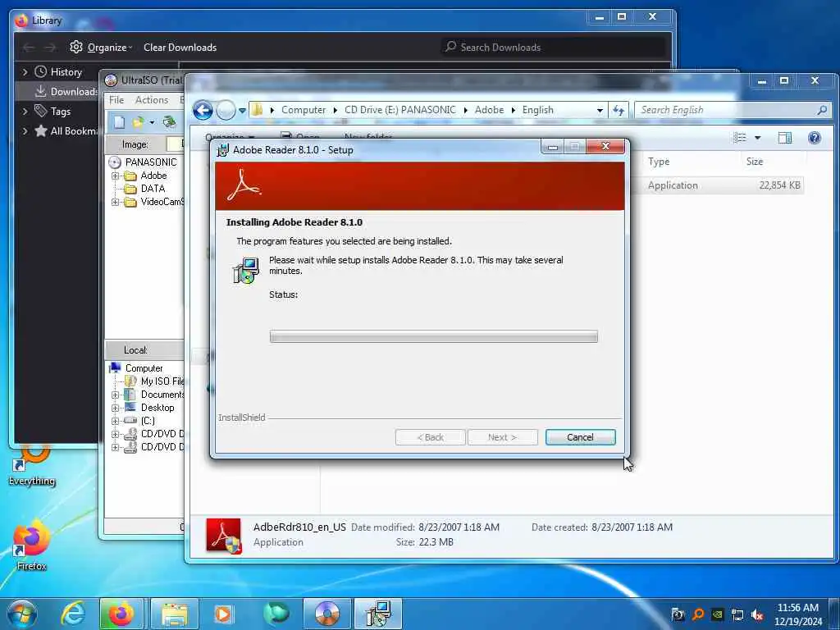Image resolution: width=840 pixels, height=630 pixels.
Task: Open Firefox desktop shortcut
Action: click(31, 546)
